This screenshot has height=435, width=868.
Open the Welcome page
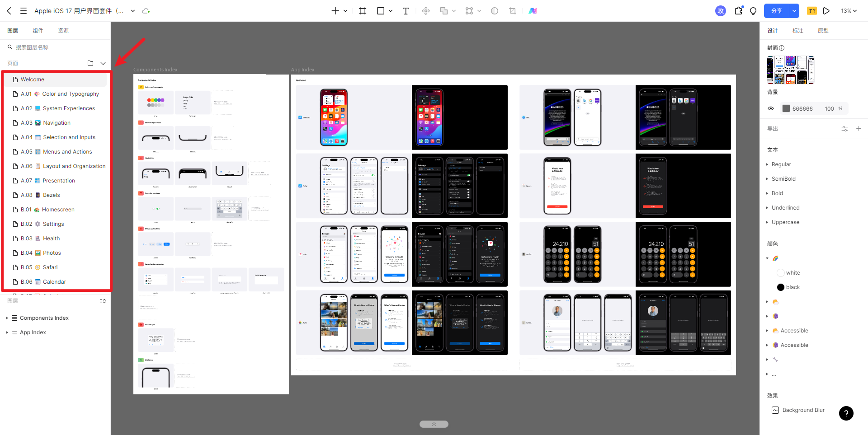click(x=56, y=80)
